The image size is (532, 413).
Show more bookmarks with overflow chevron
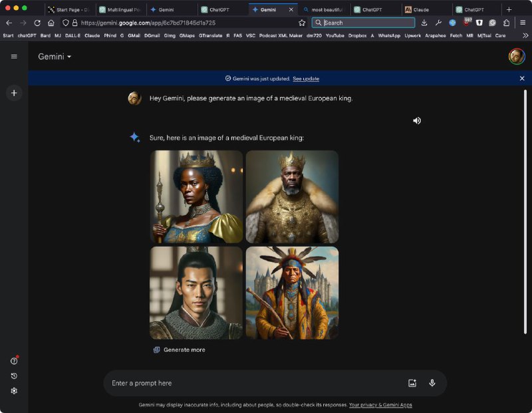tap(525, 36)
